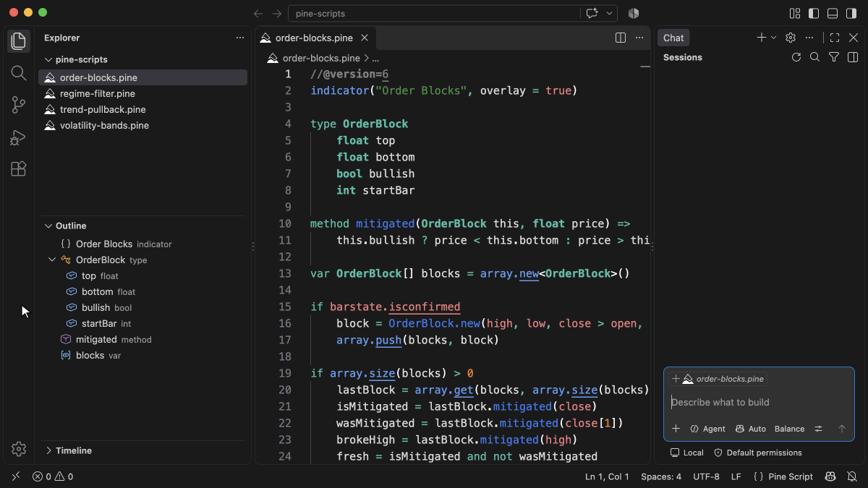
Task: Switch to the Chat tab
Action: pos(673,38)
